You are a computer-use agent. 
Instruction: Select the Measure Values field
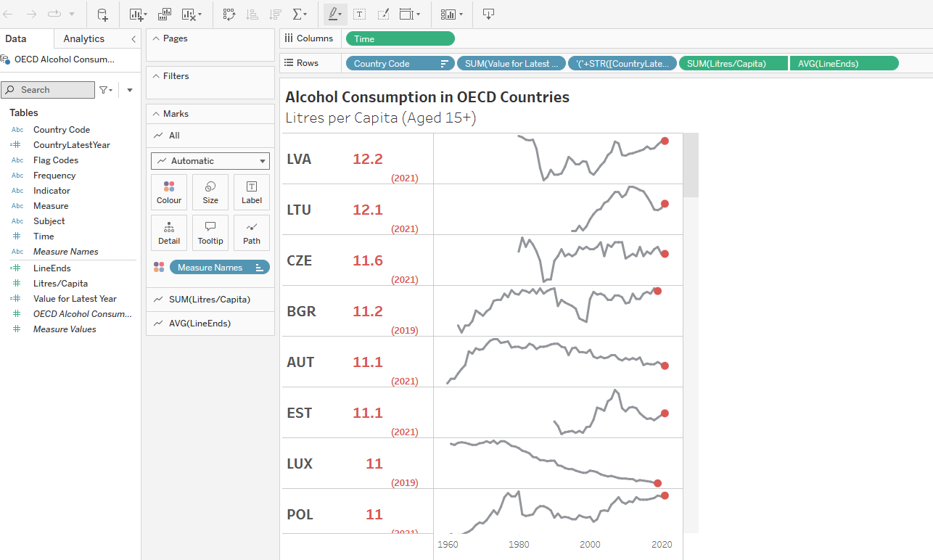65,329
